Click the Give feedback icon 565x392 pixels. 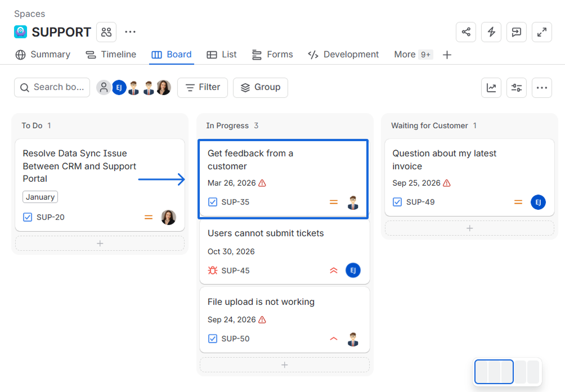point(517,32)
